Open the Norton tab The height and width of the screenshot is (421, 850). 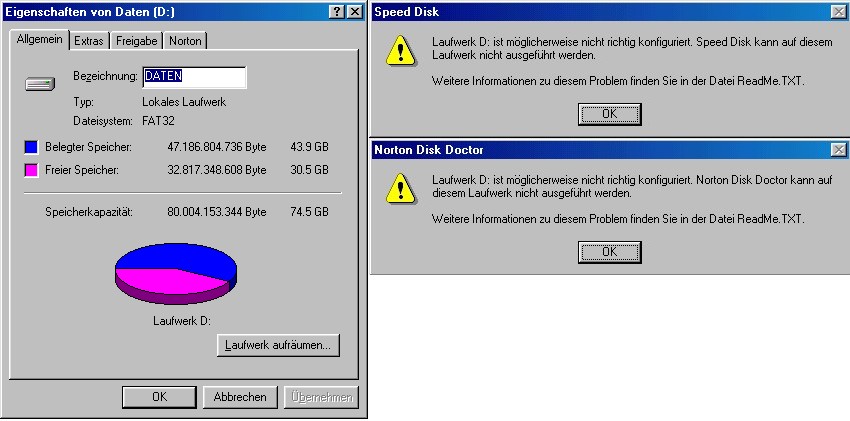(x=185, y=41)
